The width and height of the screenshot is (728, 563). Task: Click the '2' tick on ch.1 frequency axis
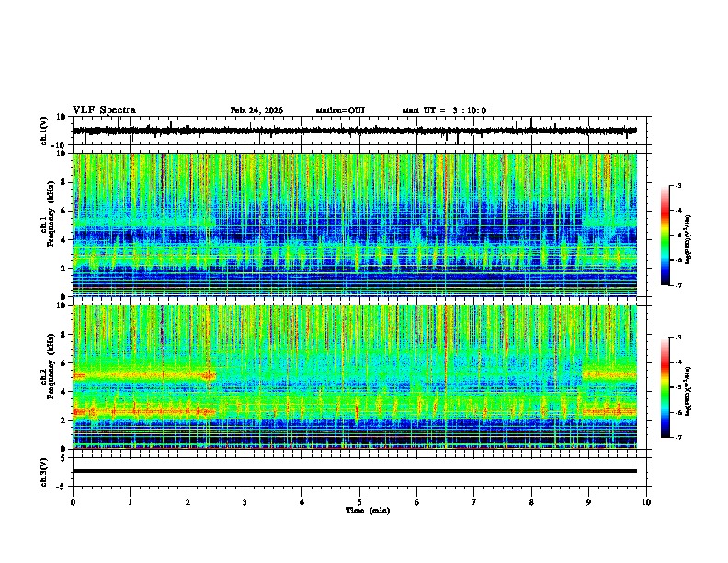point(63,268)
